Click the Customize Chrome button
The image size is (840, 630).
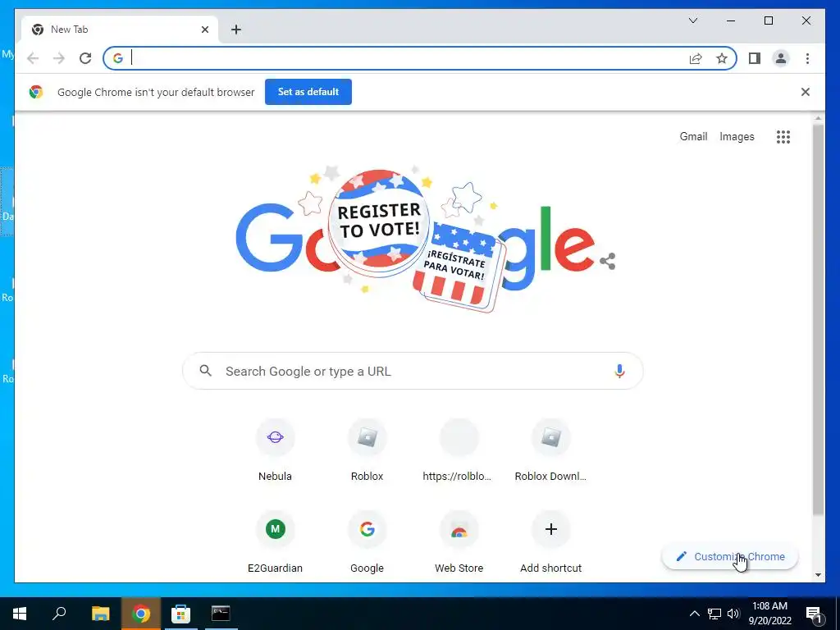coord(730,557)
